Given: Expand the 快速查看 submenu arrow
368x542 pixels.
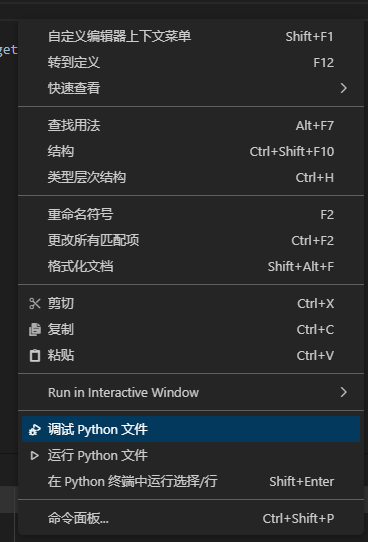Looking at the screenshot, I should (343, 88).
